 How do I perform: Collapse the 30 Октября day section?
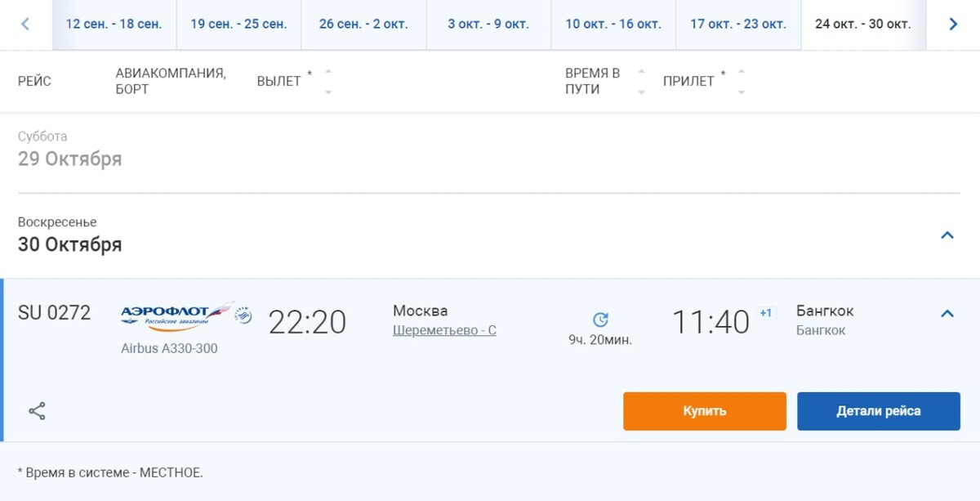[x=947, y=235]
